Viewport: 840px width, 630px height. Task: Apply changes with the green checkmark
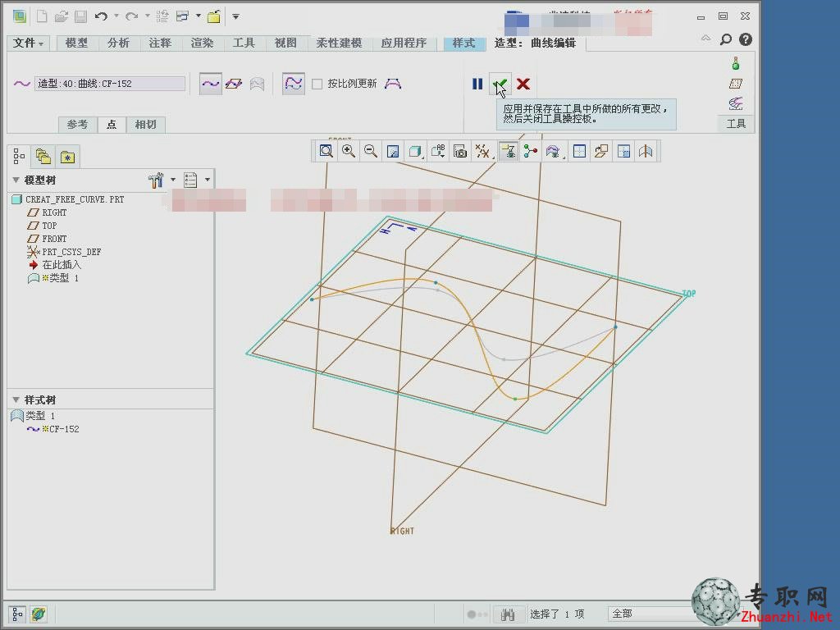click(x=500, y=84)
